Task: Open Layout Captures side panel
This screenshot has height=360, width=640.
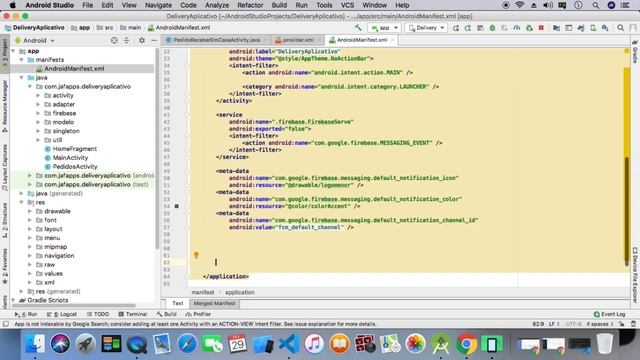Action: click(x=5, y=167)
